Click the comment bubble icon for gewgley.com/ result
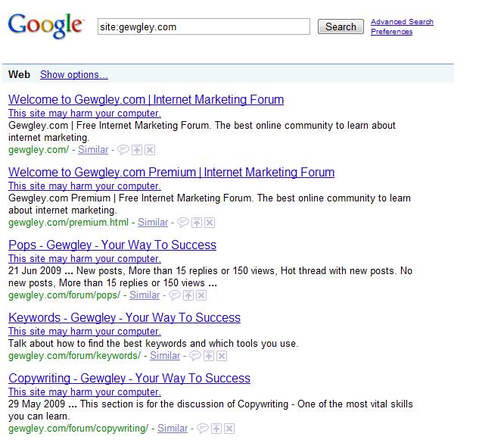Image resolution: width=504 pixels, height=446 pixels. 123,150
